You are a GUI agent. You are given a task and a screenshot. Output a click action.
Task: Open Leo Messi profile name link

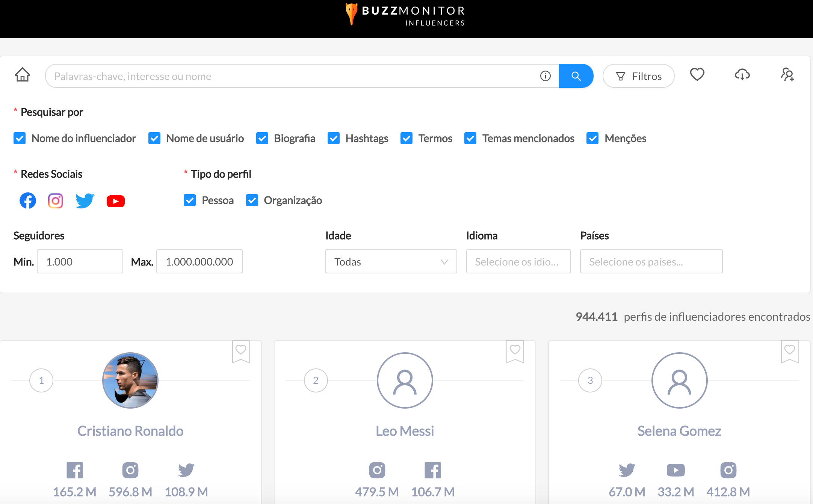pos(405,431)
